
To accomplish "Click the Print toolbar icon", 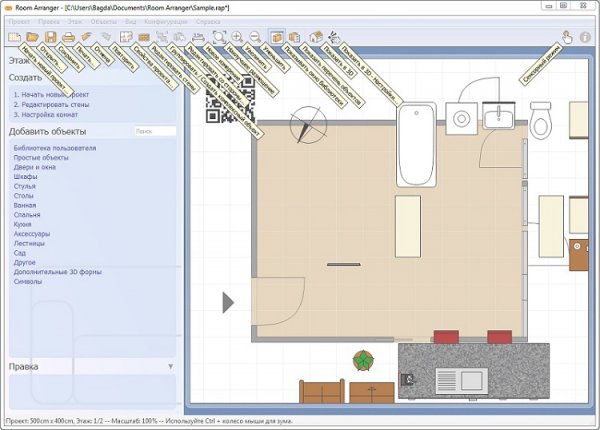I will [x=68, y=37].
